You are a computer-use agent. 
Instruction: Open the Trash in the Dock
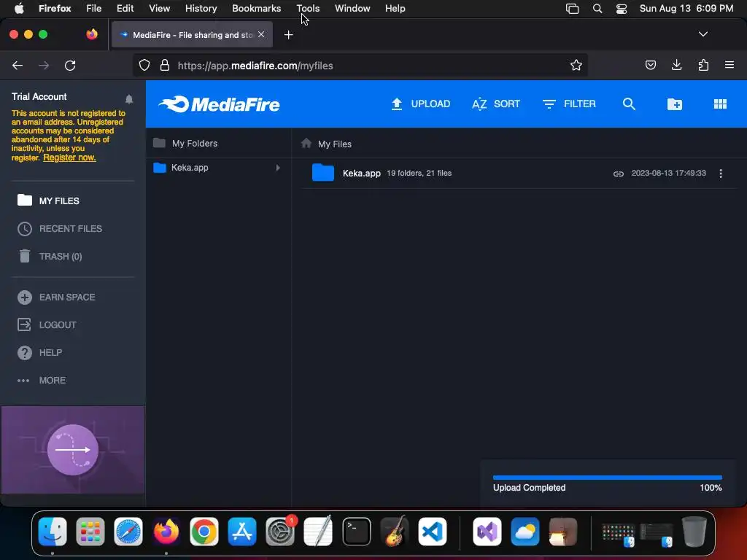tap(694, 532)
